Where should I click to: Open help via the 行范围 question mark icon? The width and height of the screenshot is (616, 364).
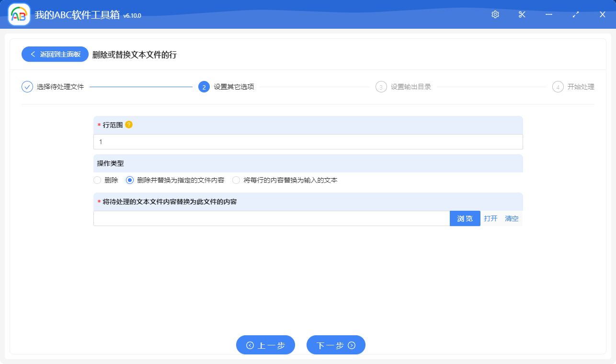(128, 124)
